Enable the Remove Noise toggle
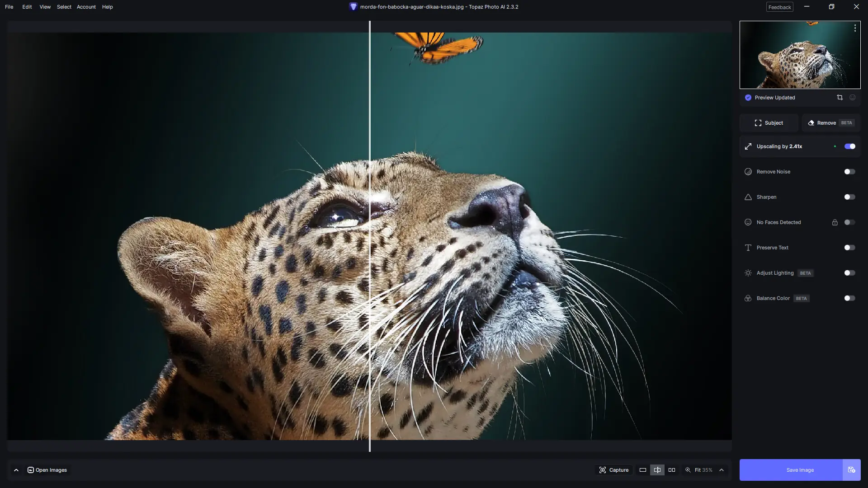Viewport: 868px width, 488px height. 849,172
